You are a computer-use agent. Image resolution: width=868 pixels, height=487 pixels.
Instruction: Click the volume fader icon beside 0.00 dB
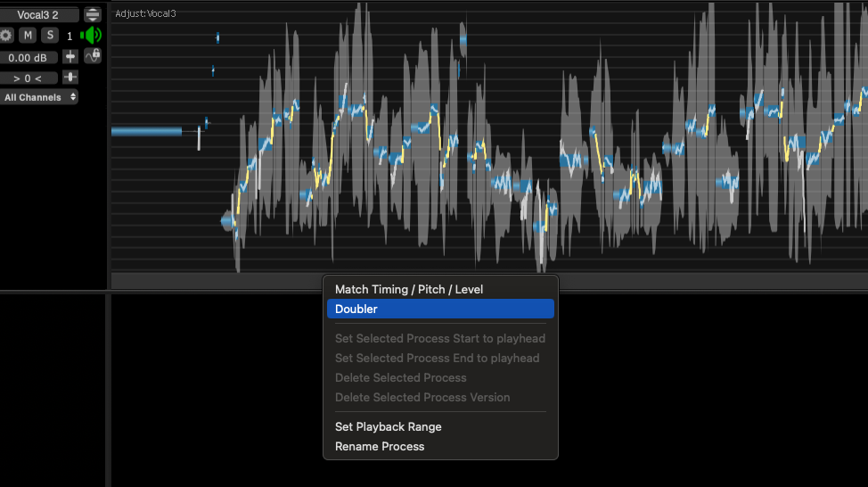(x=70, y=56)
